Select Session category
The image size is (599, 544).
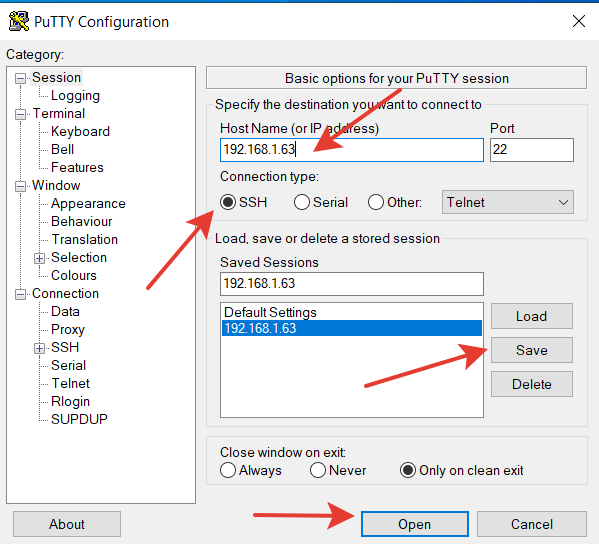click(57, 78)
